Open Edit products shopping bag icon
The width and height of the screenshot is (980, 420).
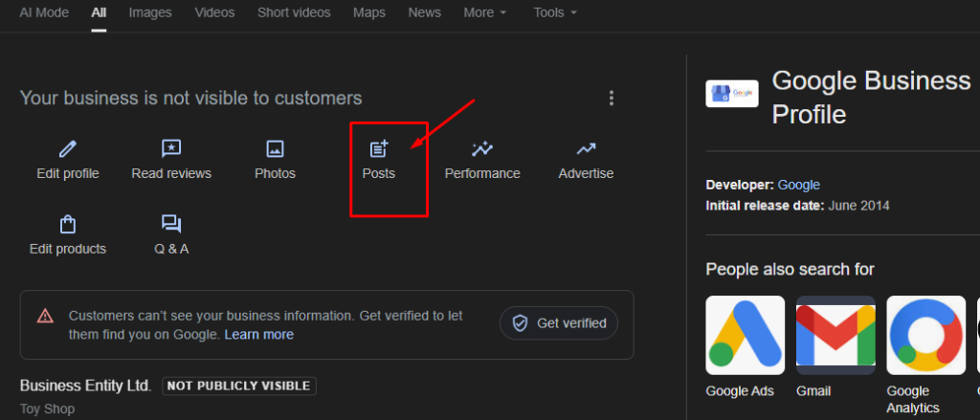tap(68, 225)
